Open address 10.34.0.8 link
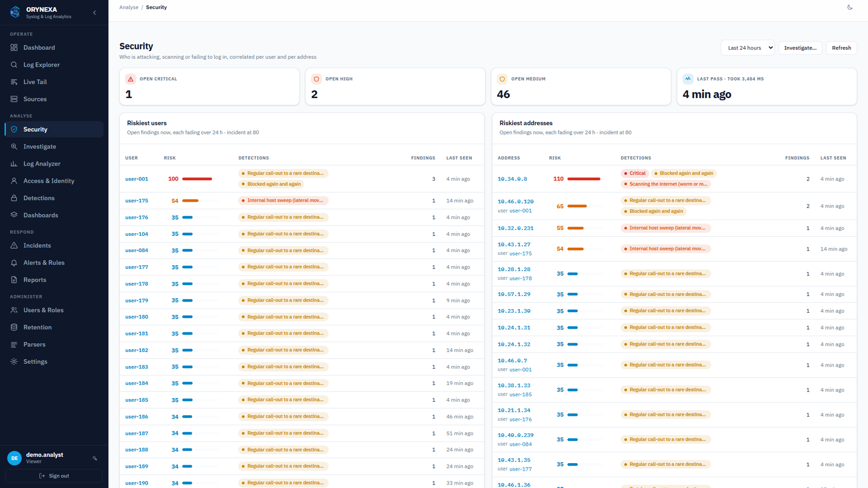Image resolution: width=868 pixels, height=488 pixels. coord(512,179)
